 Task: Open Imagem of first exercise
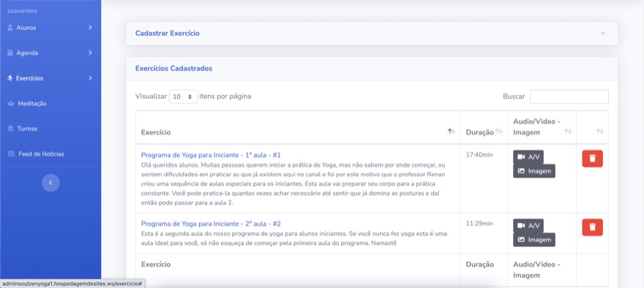pos(534,171)
